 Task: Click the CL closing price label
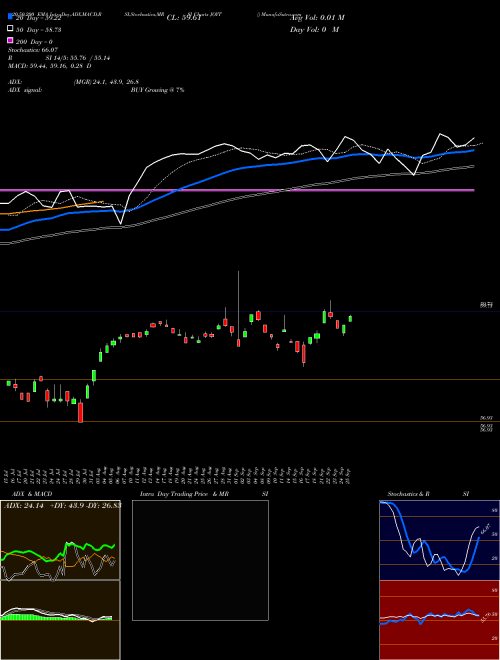(x=184, y=18)
